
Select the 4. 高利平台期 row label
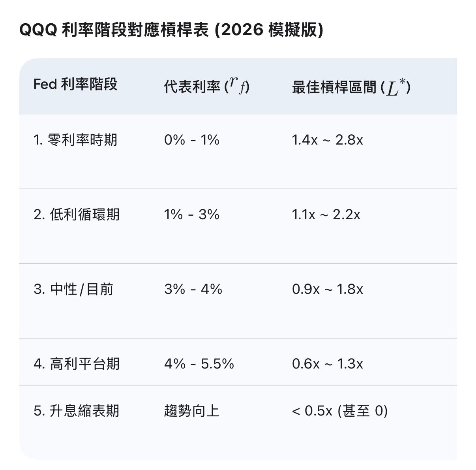[77, 364]
